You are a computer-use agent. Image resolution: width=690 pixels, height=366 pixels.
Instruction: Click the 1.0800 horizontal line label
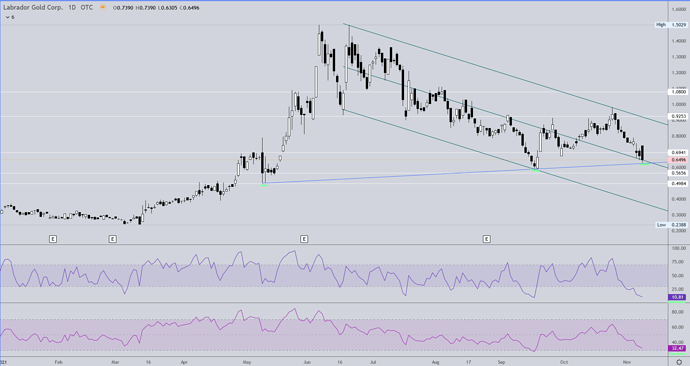679,92
